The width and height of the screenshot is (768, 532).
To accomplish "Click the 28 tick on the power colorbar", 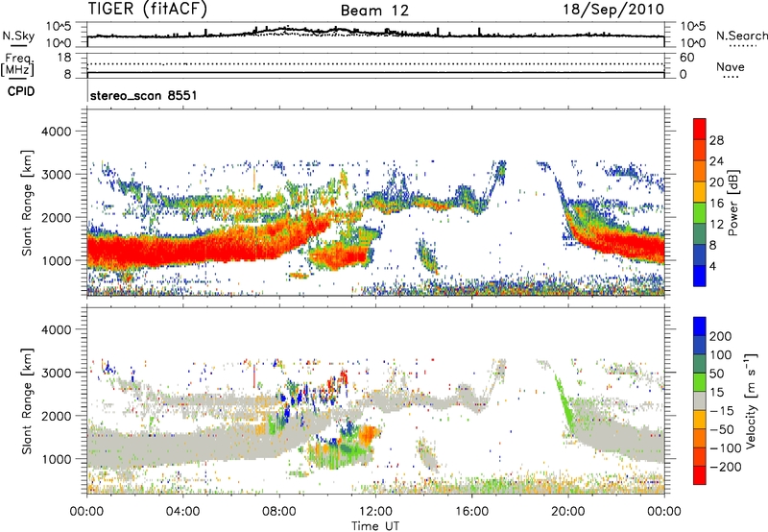I will (716, 140).
